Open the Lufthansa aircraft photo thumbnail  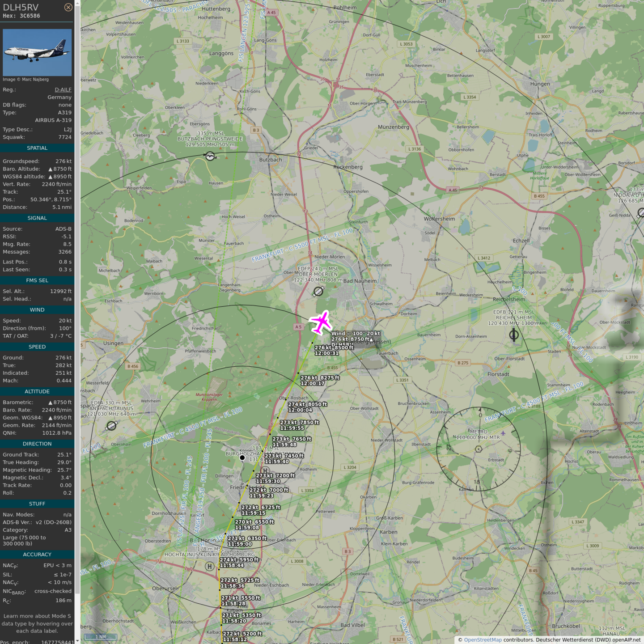37,52
